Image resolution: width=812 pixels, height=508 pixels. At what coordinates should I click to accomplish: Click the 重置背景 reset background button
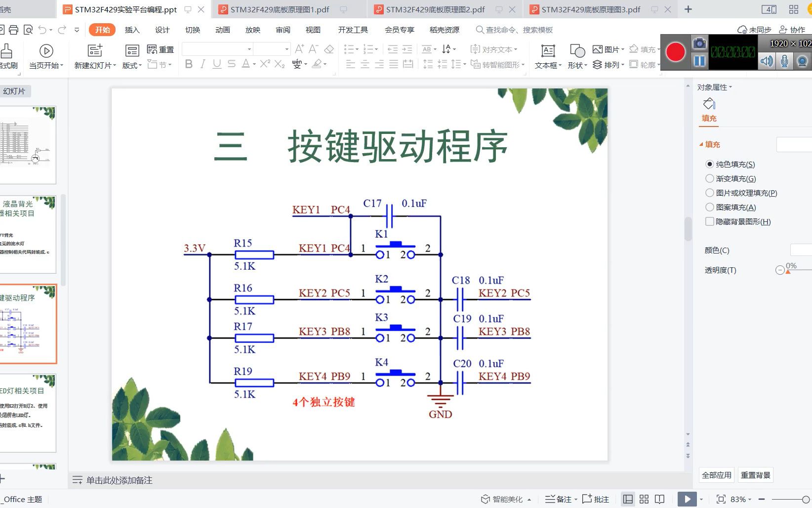755,474
